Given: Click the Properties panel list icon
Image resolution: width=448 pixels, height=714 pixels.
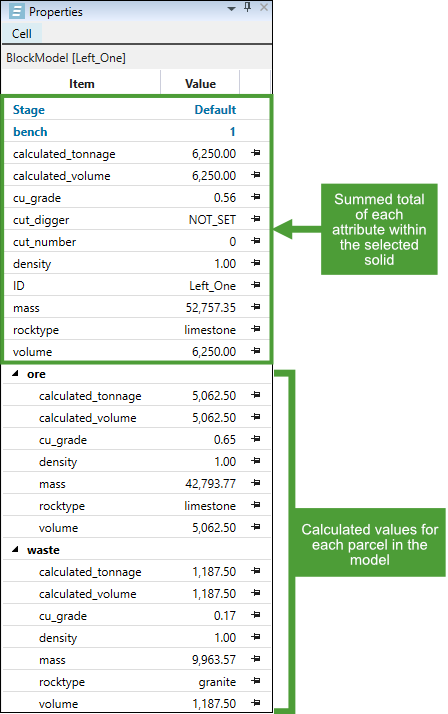Looking at the screenshot, I should (x=16, y=11).
